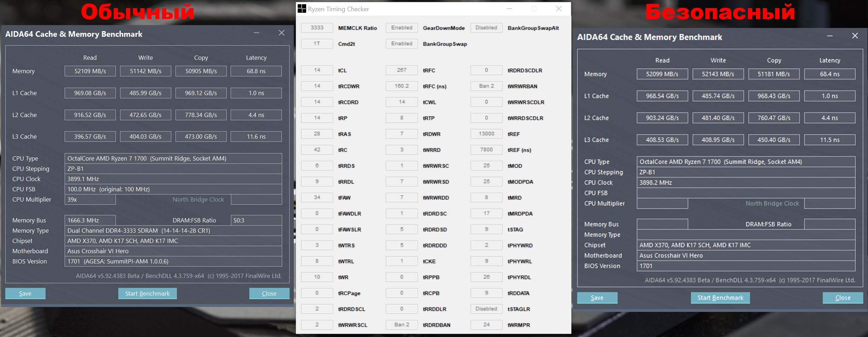Select the tWR value field showing 10
868x337 pixels.
[317, 277]
